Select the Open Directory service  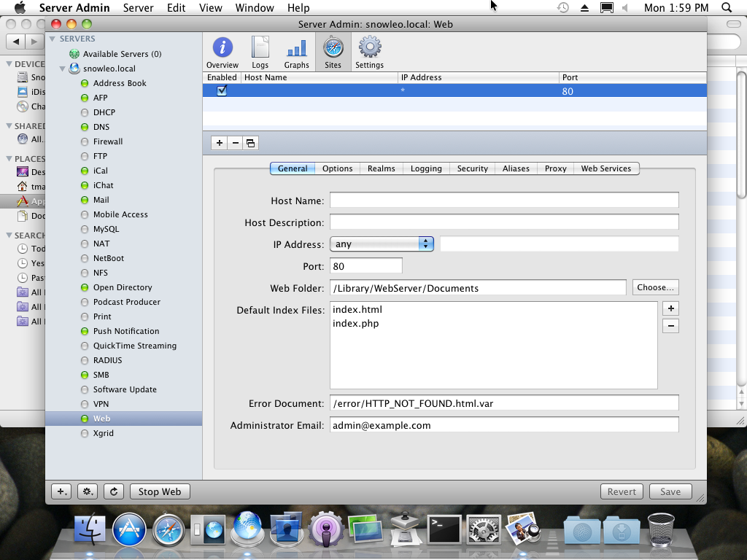pyautogui.click(x=123, y=287)
